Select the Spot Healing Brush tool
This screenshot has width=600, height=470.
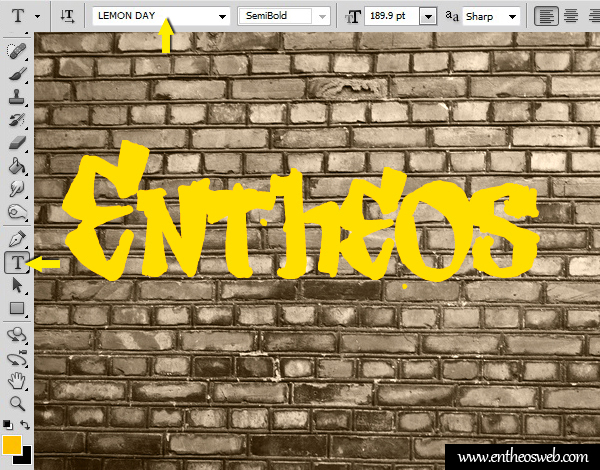[x=16, y=52]
